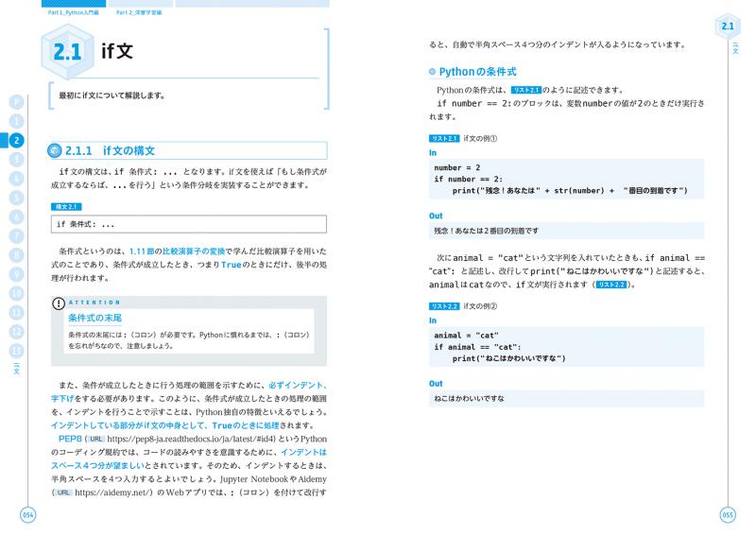This screenshot has height=536, width=756.
Task: Click the highlighted 必ずインデント phrase
Action: click(x=296, y=386)
